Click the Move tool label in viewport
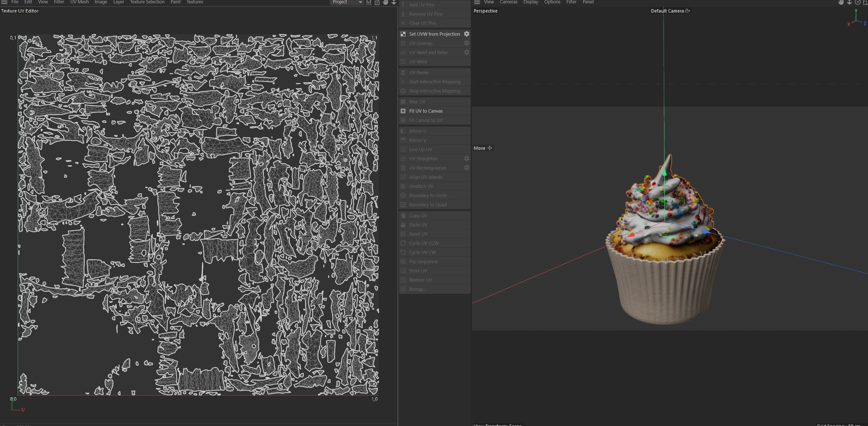The width and height of the screenshot is (868, 426). (x=479, y=148)
